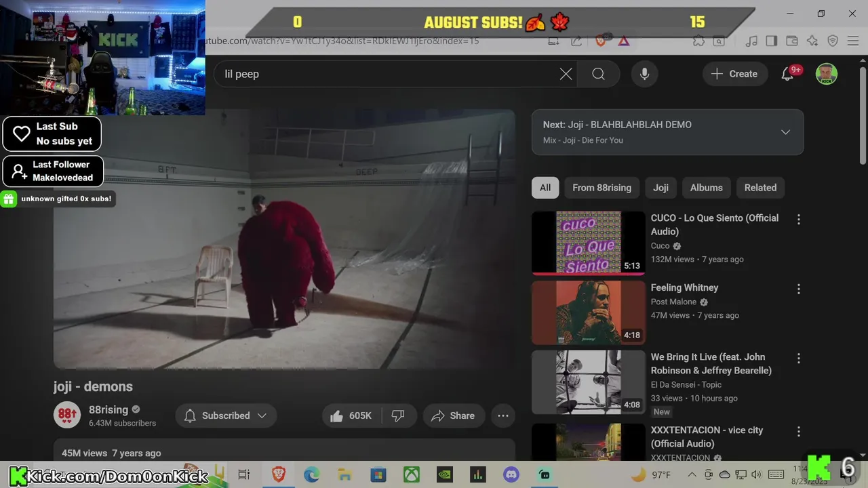This screenshot has height=488, width=868.
Task: Click the 'joji - demons' title text
Action: [93, 386]
